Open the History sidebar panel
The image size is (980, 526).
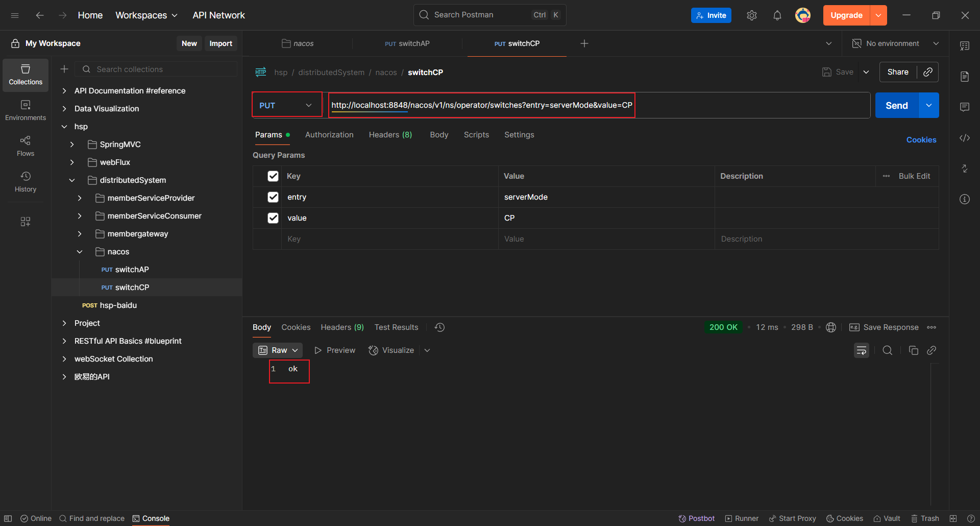(26, 182)
